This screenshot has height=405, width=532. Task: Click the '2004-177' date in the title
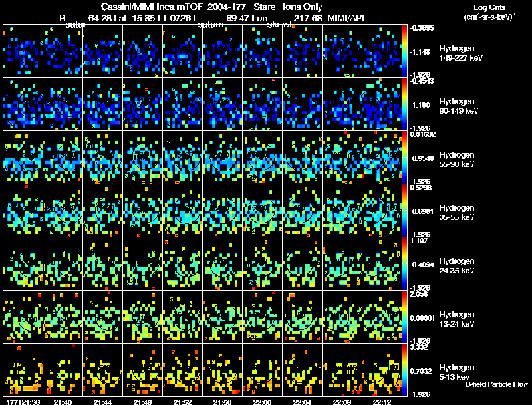pos(227,7)
